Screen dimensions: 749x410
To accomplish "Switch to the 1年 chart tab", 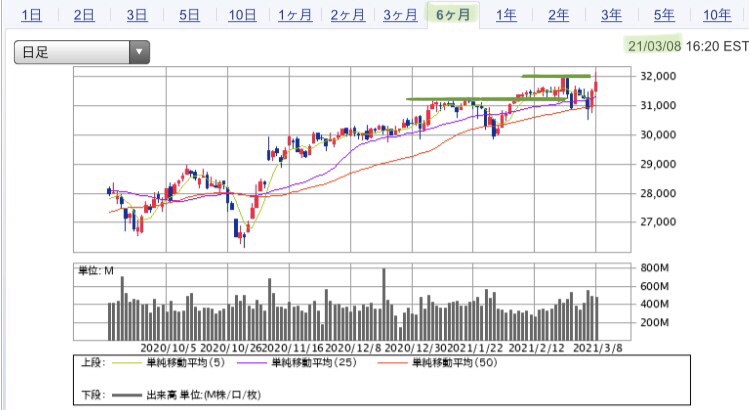I will click(x=506, y=15).
